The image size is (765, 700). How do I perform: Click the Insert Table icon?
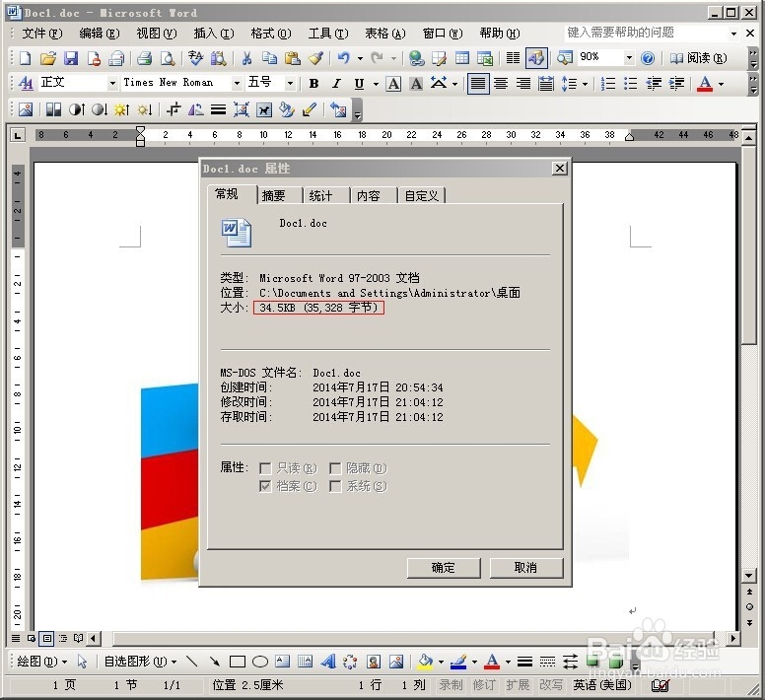pos(462,58)
